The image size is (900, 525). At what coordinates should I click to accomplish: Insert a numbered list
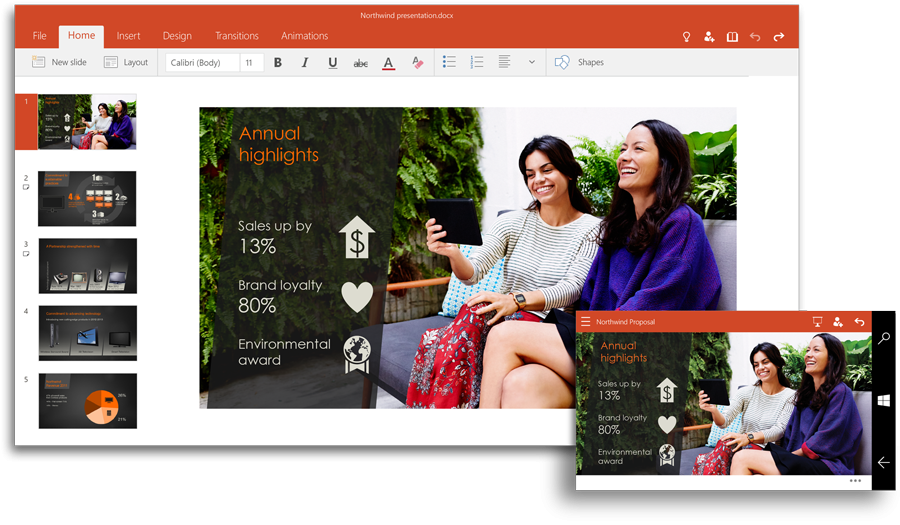[x=477, y=62]
